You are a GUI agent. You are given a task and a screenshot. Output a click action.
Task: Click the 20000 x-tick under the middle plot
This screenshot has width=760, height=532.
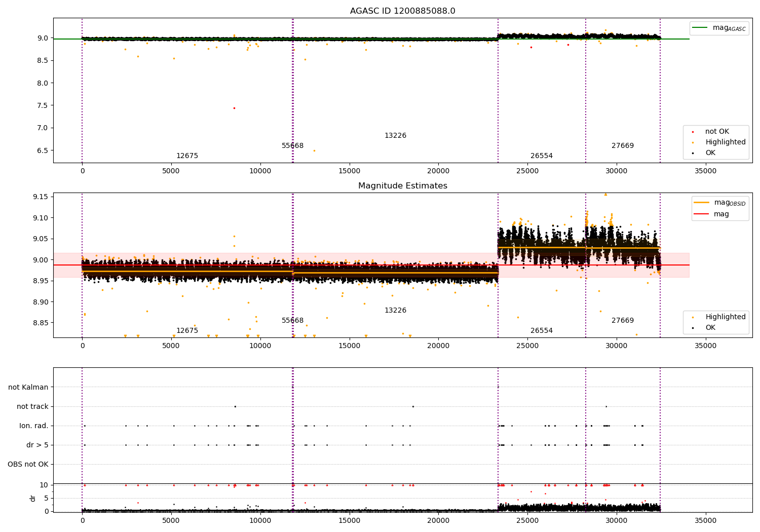[438, 346]
